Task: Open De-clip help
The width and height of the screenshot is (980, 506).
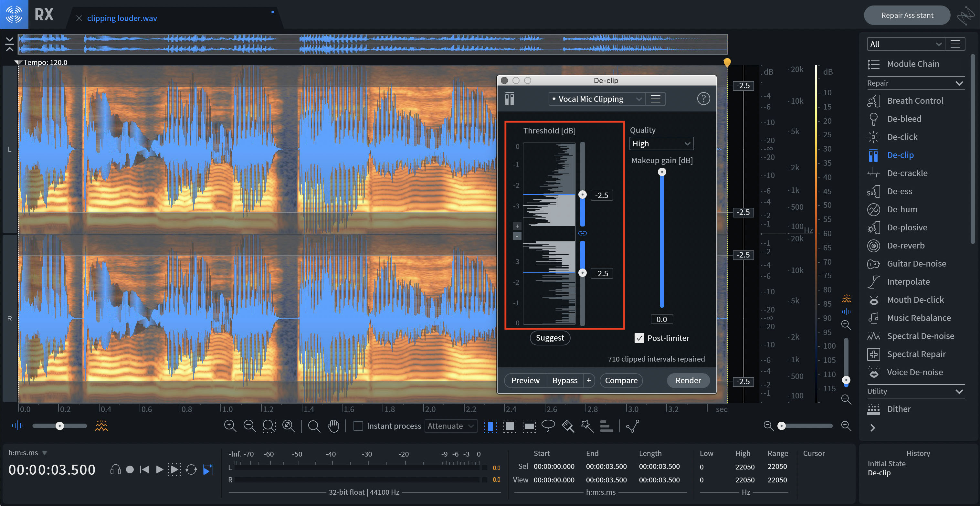Action: click(x=703, y=99)
